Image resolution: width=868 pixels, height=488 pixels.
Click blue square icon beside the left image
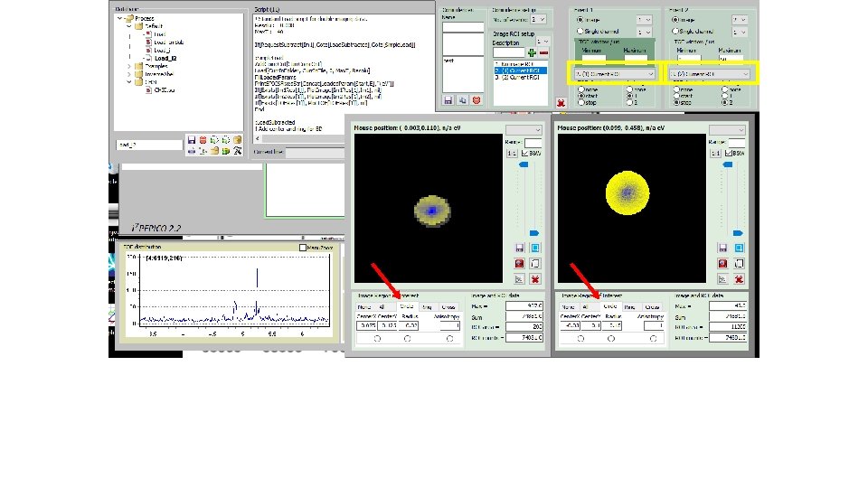click(x=535, y=248)
